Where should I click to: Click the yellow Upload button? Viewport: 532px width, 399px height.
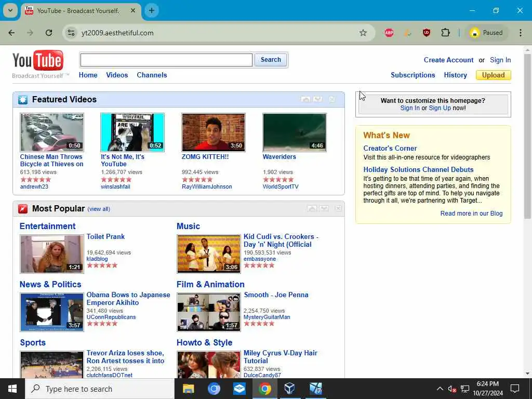pyautogui.click(x=494, y=75)
